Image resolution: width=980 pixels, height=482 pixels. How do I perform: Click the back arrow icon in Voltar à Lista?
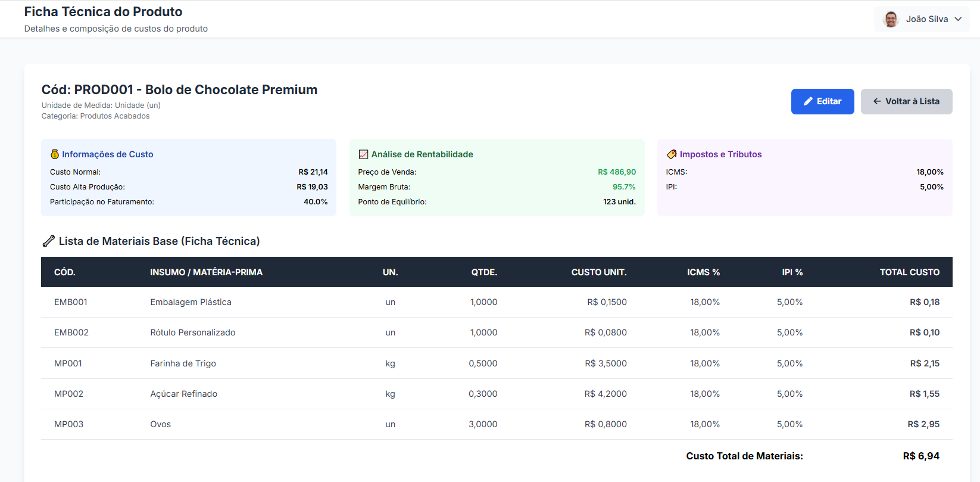[877, 101]
